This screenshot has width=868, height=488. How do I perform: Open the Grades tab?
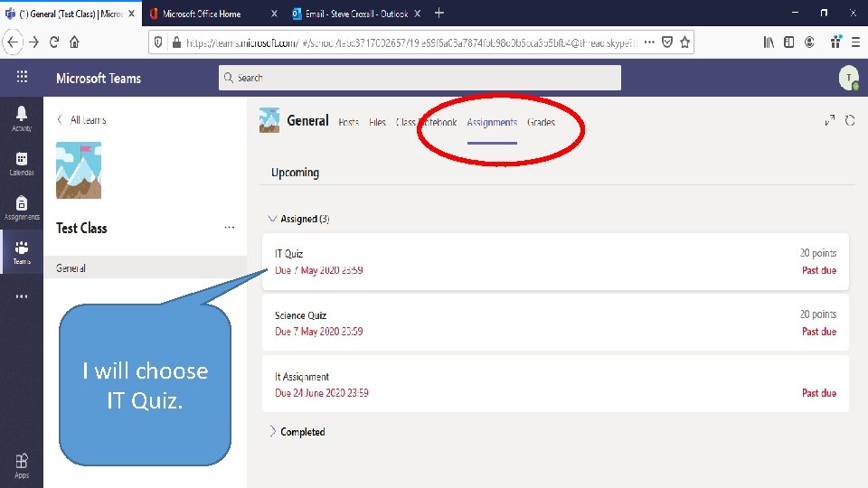(541, 122)
